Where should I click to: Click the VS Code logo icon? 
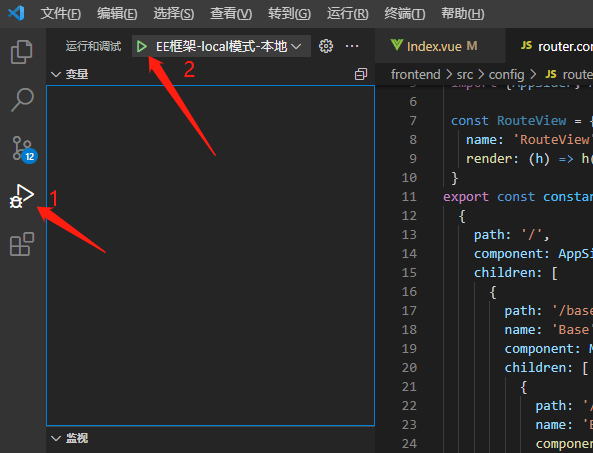click(x=16, y=13)
